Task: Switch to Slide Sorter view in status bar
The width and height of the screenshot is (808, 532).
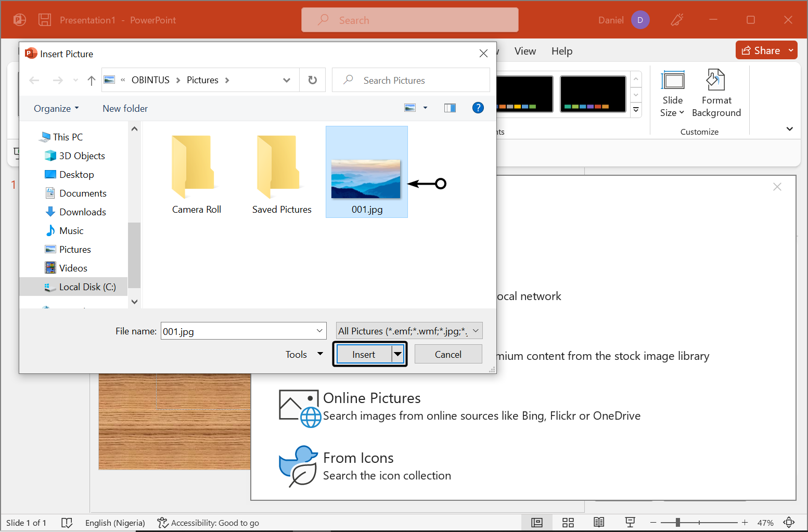Action: pos(568,522)
